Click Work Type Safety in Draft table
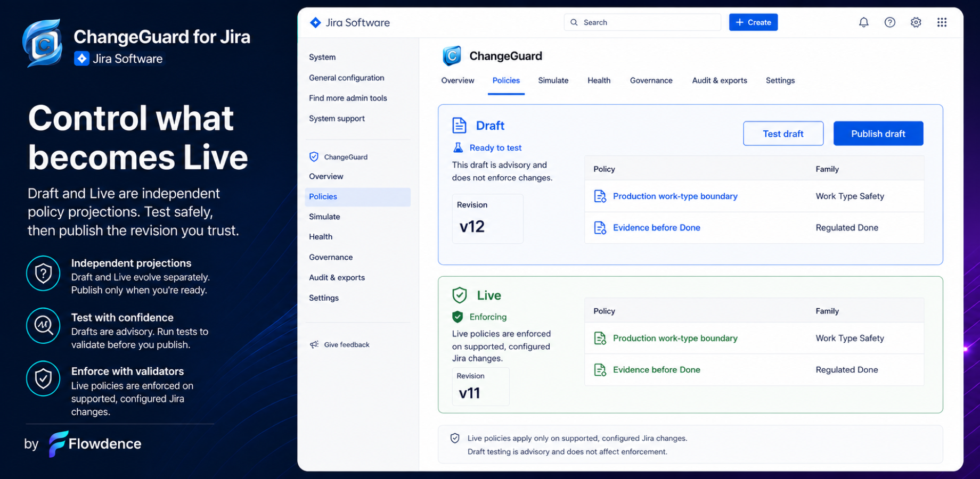This screenshot has width=980, height=479. pyautogui.click(x=850, y=196)
